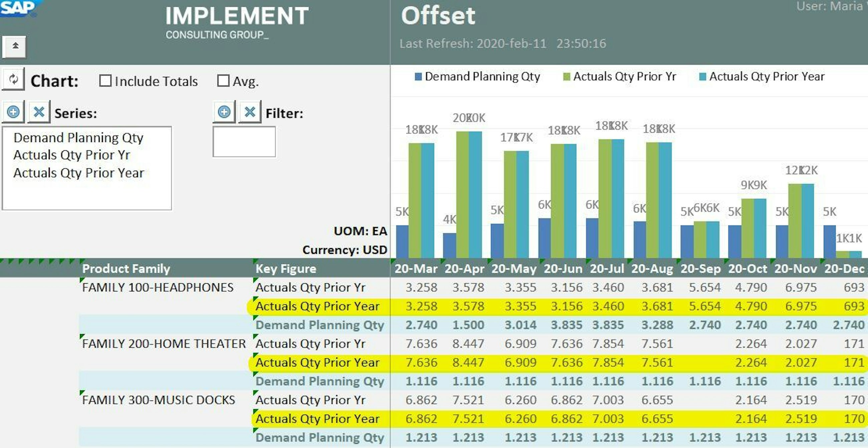Viewport: 868px width, 448px height.
Task: Click the Actuals Qty Prior Year legend entry
Action: [x=767, y=77]
